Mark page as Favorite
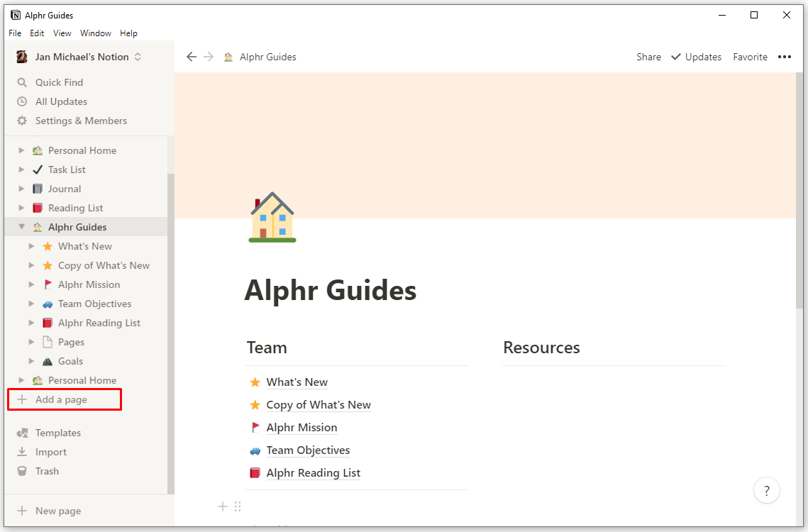Viewport: 808px width, 532px height. click(x=750, y=57)
